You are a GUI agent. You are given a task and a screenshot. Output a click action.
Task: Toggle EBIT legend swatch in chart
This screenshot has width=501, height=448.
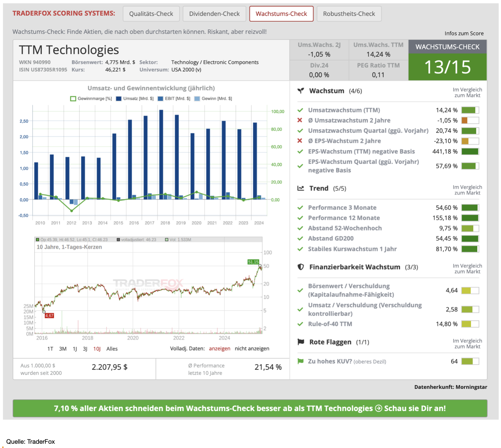(161, 99)
